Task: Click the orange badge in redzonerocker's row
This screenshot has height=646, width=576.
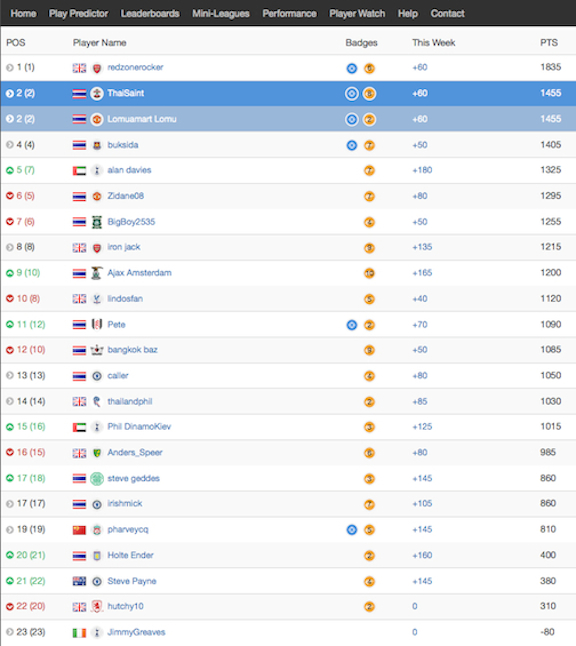Action: [370, 68]
